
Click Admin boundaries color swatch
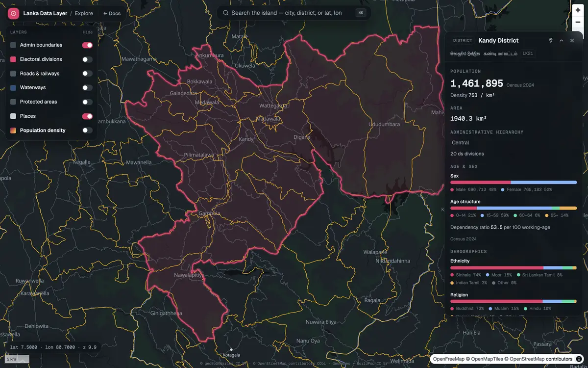(13, 45)
